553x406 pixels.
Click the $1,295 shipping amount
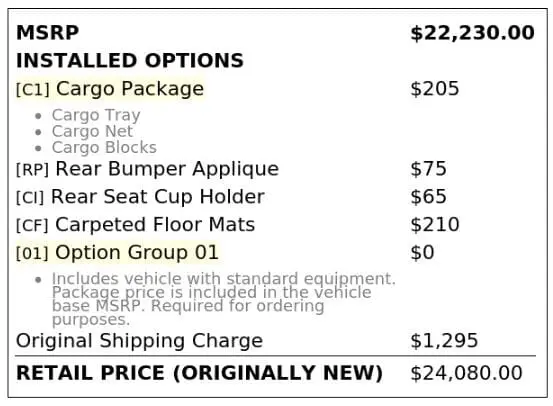coord(444,341)
